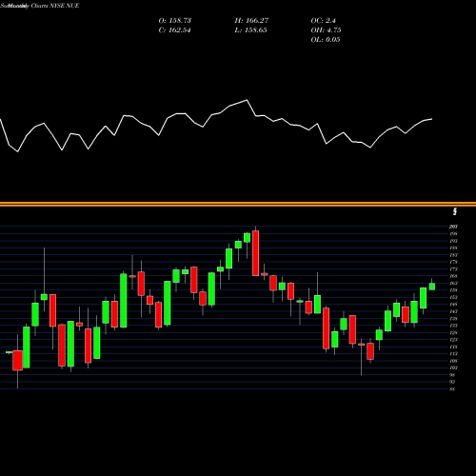This screenshot has height=476, width=476.
Task: Click the 'OL: 0.05' reading
Action: pyautogui.click(x=326, y=40)
